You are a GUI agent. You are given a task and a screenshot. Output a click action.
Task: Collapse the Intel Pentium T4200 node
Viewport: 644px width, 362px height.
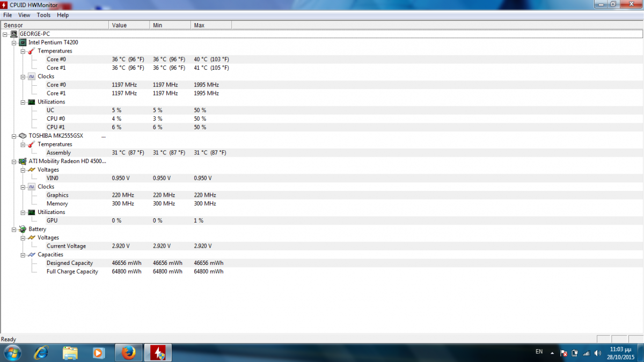point(14,42)
